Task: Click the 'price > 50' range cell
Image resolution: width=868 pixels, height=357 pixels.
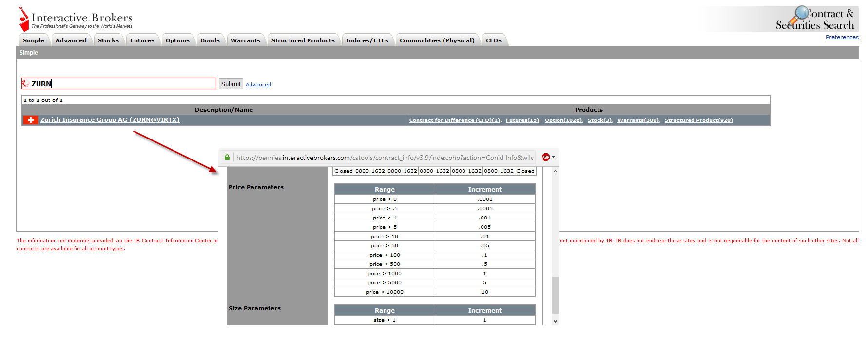Action: tap(385, 245)
